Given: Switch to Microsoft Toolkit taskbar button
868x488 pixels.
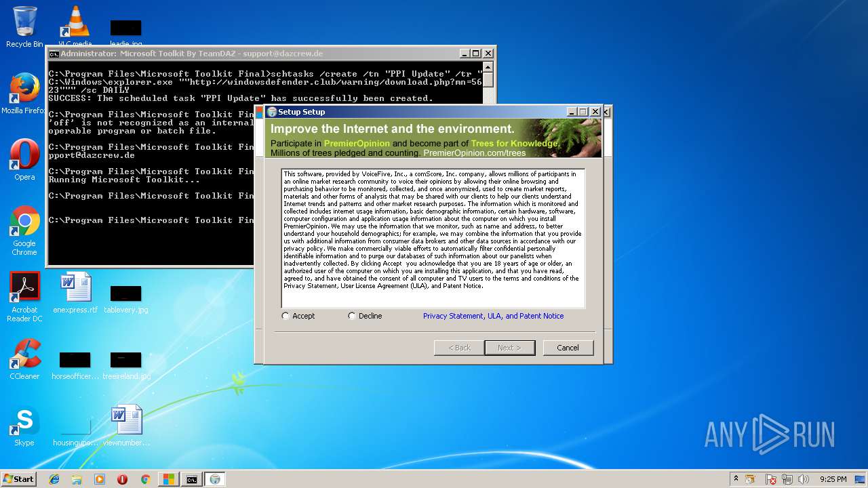Looking at the screenshot, I should point(168,479).
